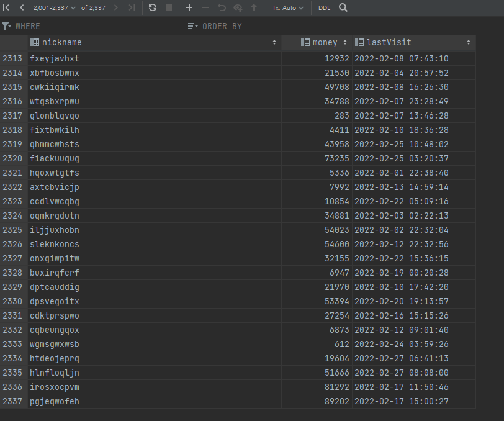Select the nickname cell 'cwkiiqirmk'
Viewport: 504px width, 421px height.
coord(155,87)
